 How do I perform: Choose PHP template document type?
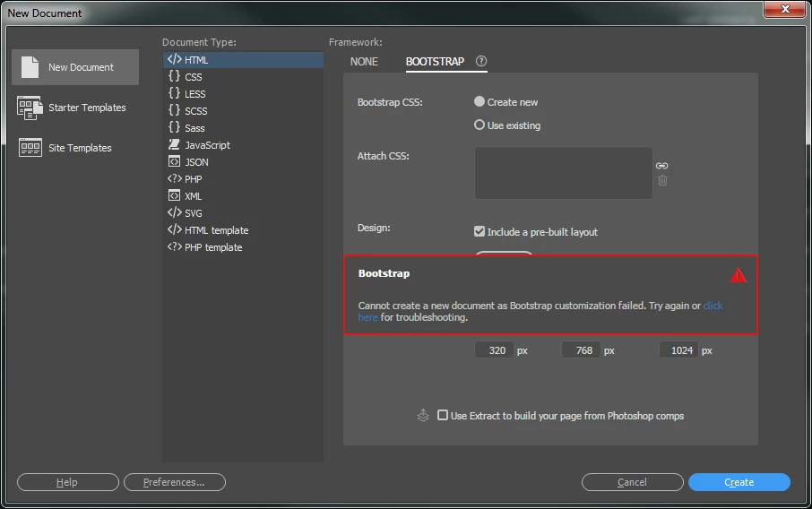(243, 247)
